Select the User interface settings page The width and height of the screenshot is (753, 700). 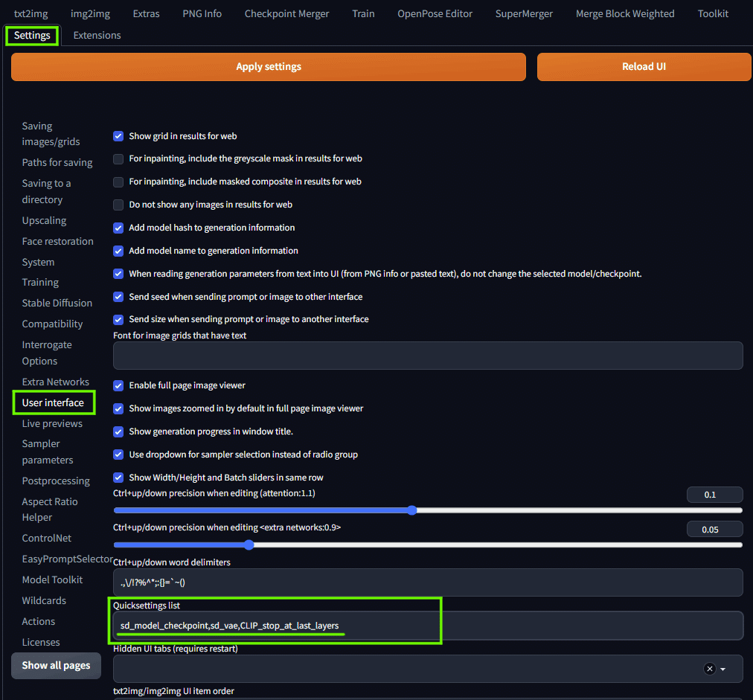pos(53,402)
